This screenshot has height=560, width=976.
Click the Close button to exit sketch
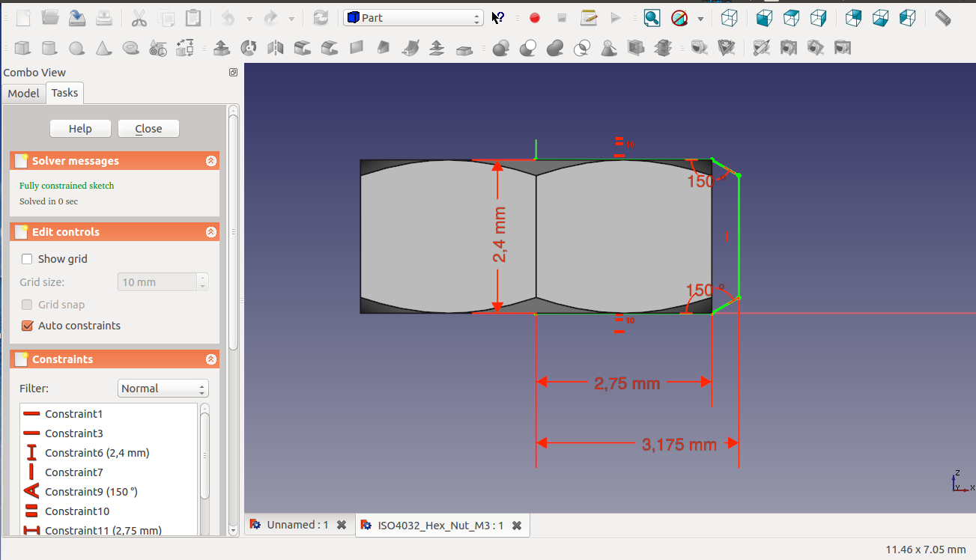(148, 129)
